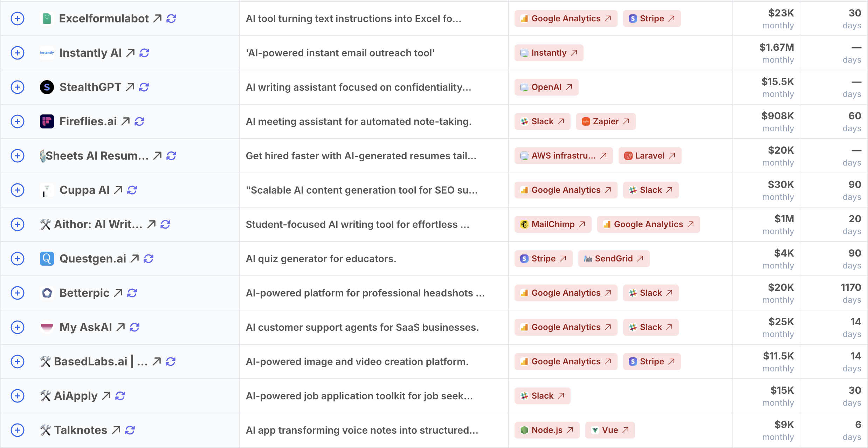The height and width of the screenshot is (448, 868).
Task: Click the Fireflies.ai logo icon
Action: click(x=47, y=121)
